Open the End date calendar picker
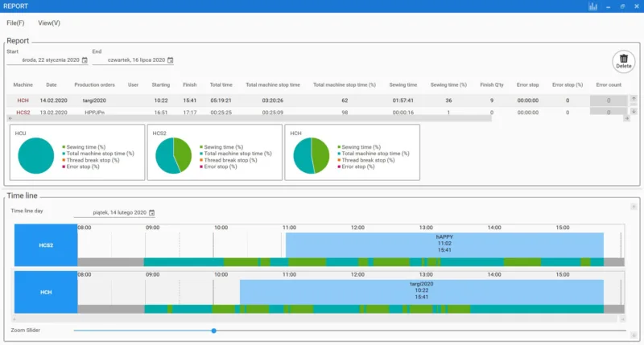Viewport: 644px width, 345px height. tap(171, 60)
